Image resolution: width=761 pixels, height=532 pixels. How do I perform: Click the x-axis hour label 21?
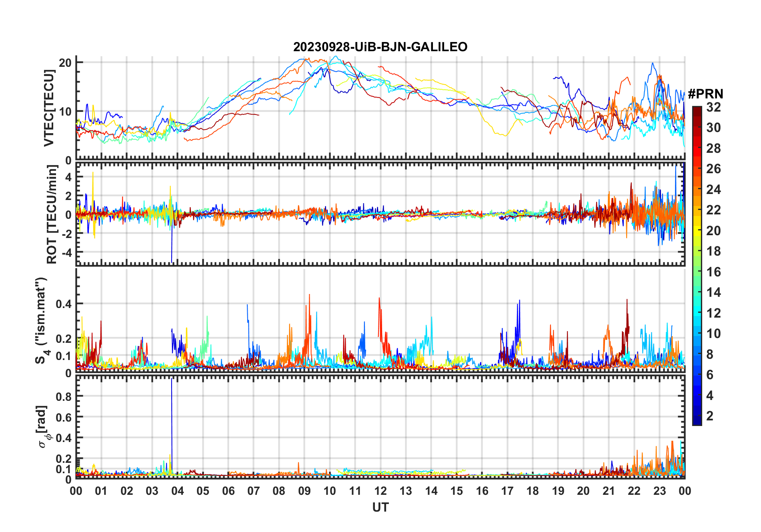coord(609,491)
